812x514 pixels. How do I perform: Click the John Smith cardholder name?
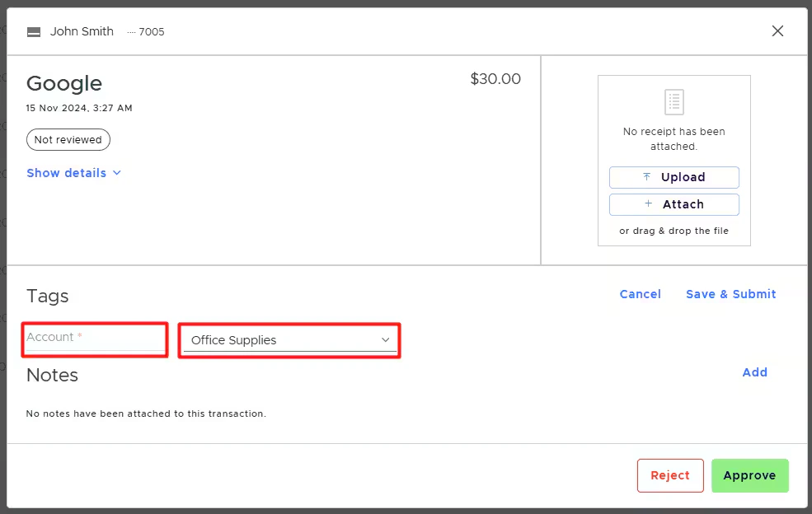tap(82, 31)
